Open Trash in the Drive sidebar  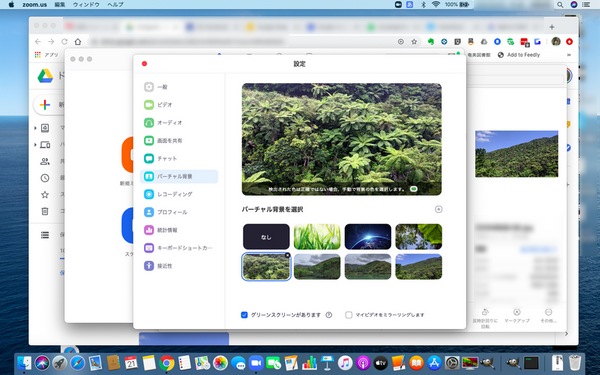pos(45,211)
